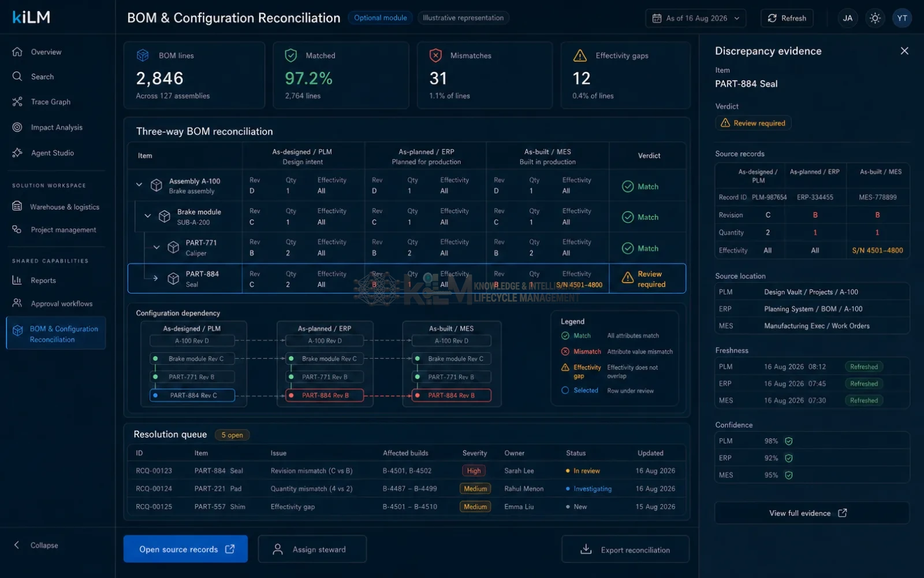Click the Refresh button
Screen dimensions: 924x578
tap(787, 18)
